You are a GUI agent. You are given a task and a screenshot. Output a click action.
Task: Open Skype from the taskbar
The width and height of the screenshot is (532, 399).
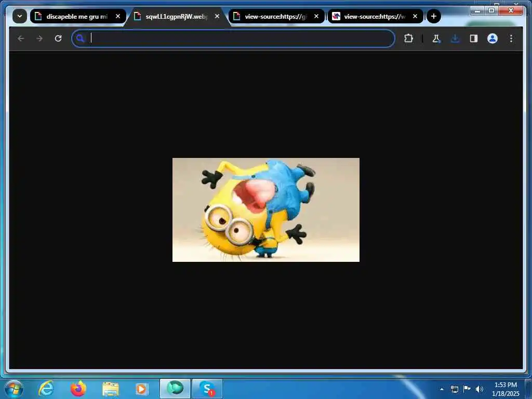207,389
